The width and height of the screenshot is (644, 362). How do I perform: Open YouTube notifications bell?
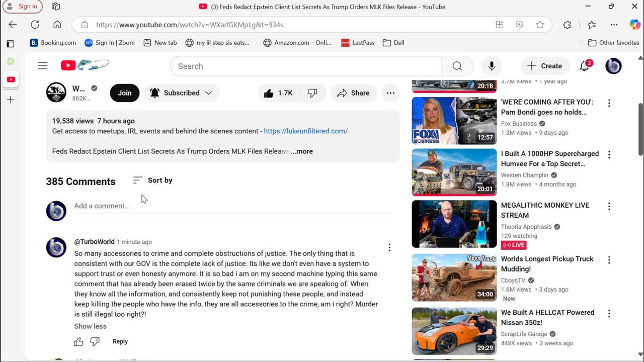585,66
